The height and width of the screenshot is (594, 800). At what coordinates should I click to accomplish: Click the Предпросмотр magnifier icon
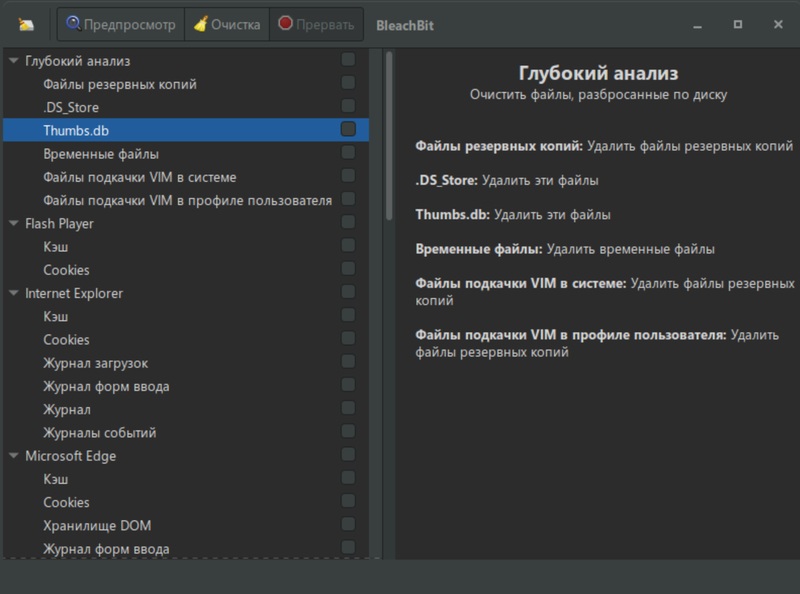(x=73, y=23)
